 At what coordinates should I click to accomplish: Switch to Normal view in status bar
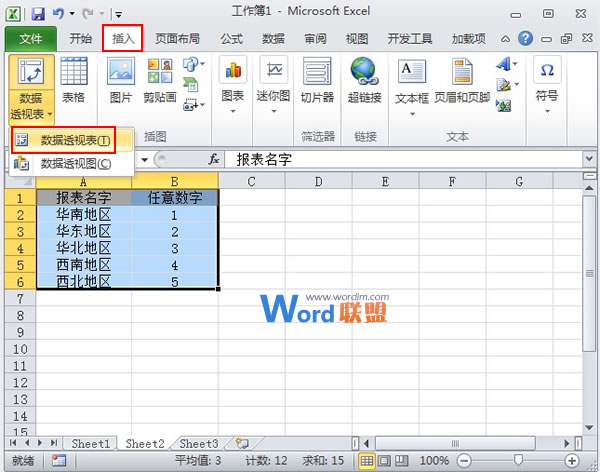[368, 461]
